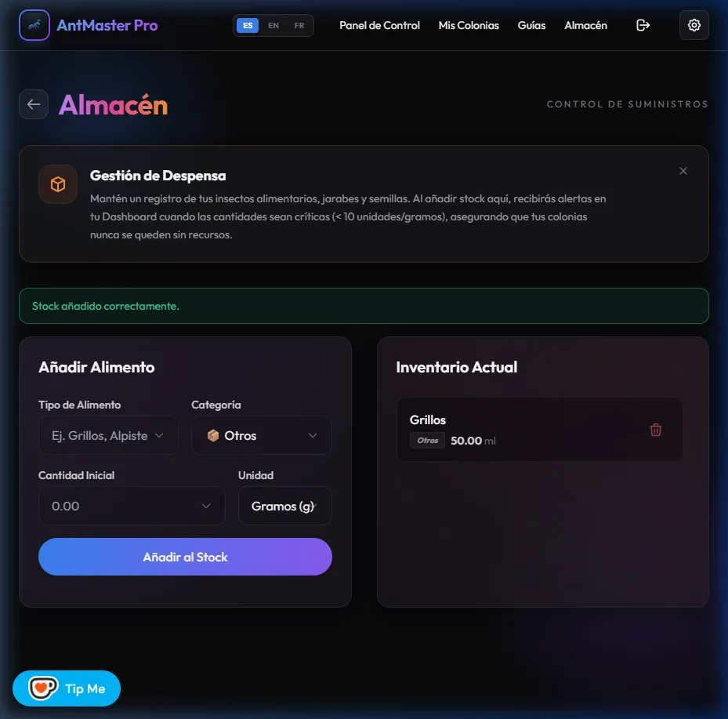The height and width of the screenshot is (719, 728).
Task: Click the logout icon in the header
Action: click(643, 25)
